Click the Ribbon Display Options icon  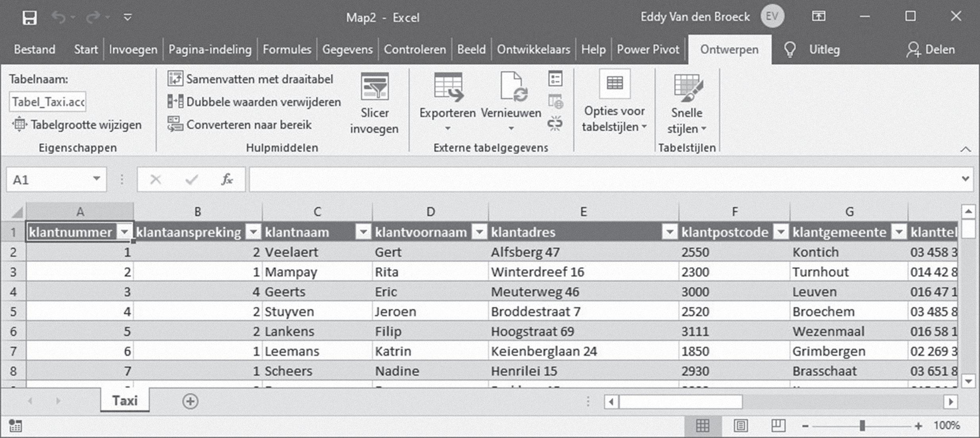click(819, 17)
